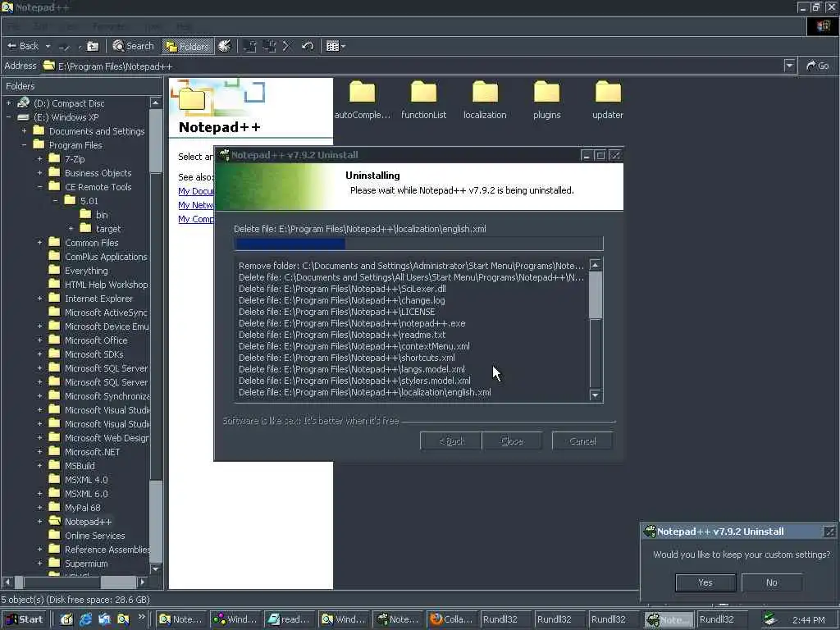Screen dimensions: 840x630
Task: Click the My Documents link
Action: tap(196, 190)
